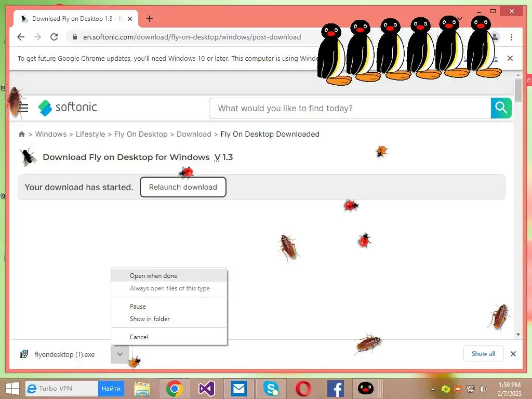This screenshot has width=532, height=399.
Task: Open File Explorer from the taskbar
Action: point(142,389)
